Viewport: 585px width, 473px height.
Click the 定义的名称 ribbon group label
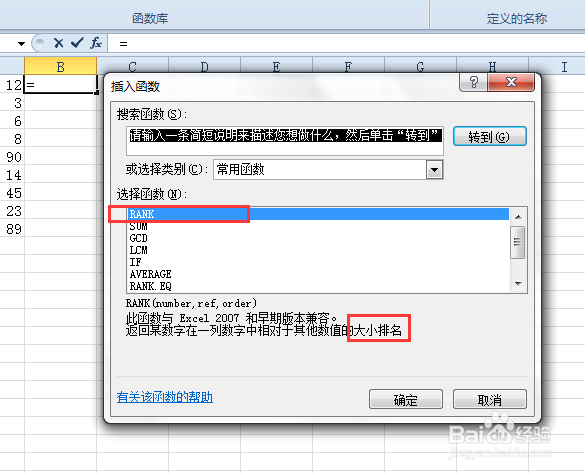pyautogui.click(x=517, y=18)
